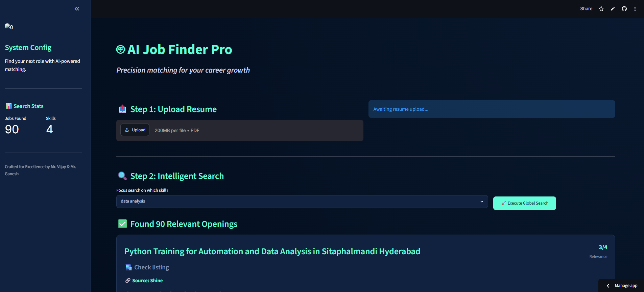Click the broken logo image in sidebar
644x292 pixels.
click(x=9, y=27)
